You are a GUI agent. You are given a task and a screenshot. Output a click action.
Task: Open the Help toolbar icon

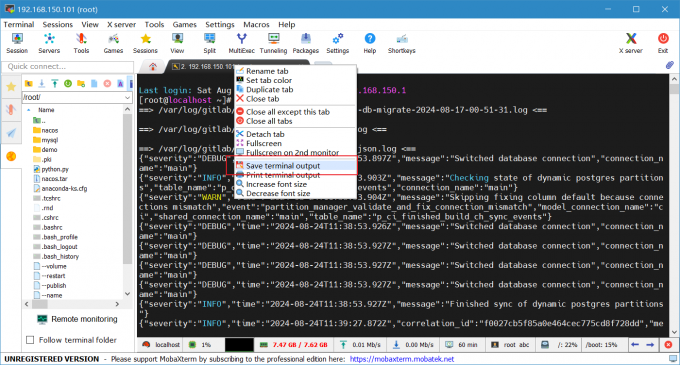pos(369,43)
